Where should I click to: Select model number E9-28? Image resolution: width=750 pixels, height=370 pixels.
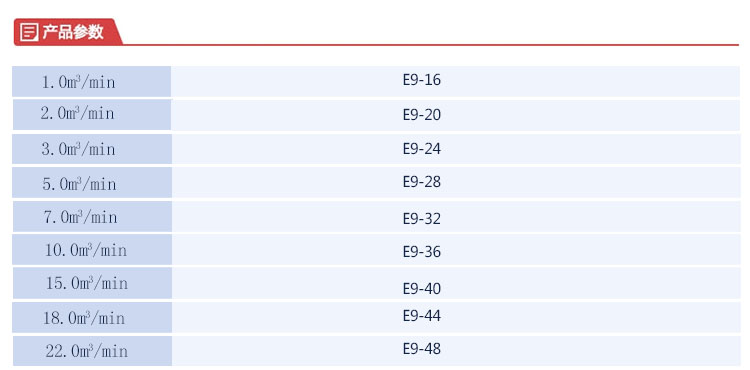421,182
